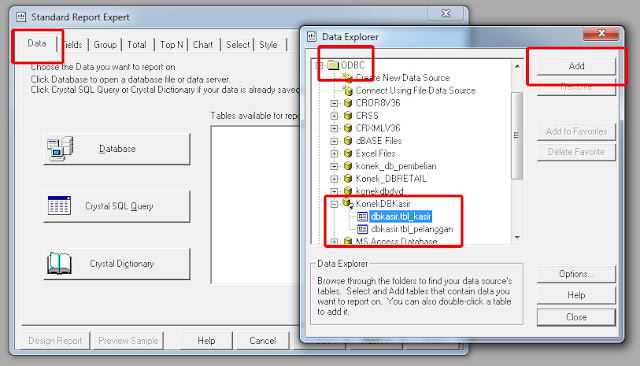This screenshot has height=366, width=640.
Task: Click the CRSS data source icon
Action: pyautogui.click(x=348, y=115)
